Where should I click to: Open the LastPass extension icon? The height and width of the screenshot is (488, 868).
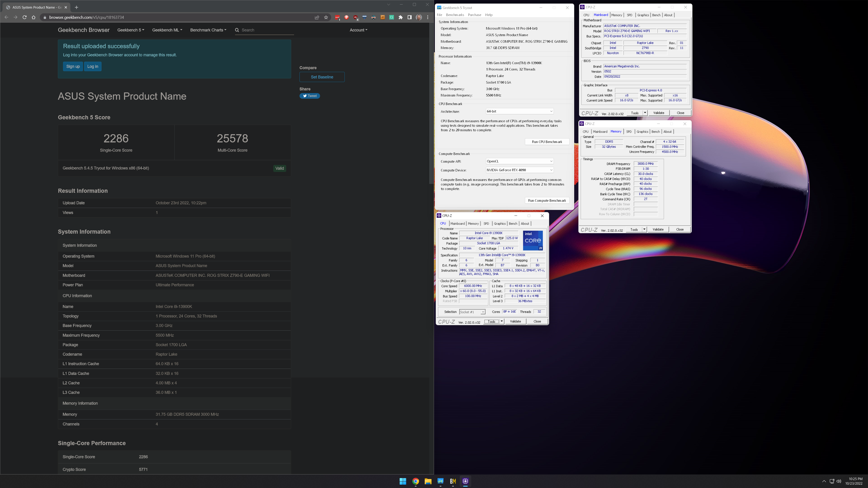337,17
